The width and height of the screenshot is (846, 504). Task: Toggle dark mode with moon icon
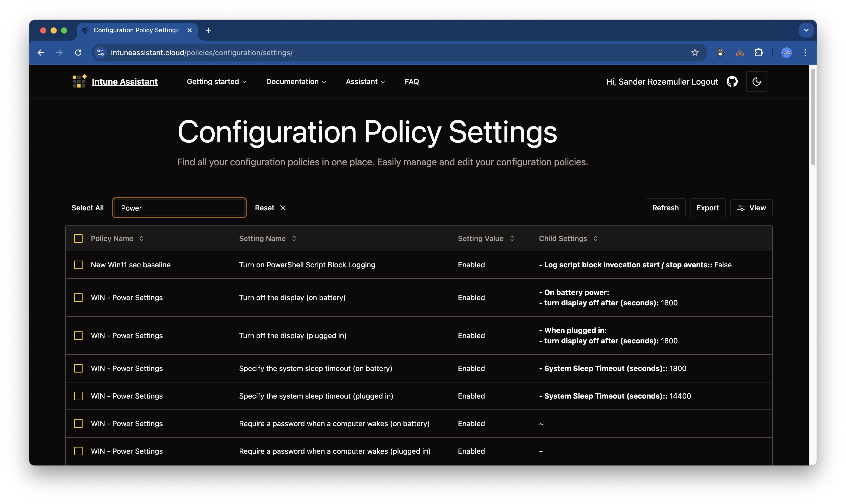click(757, 81)
